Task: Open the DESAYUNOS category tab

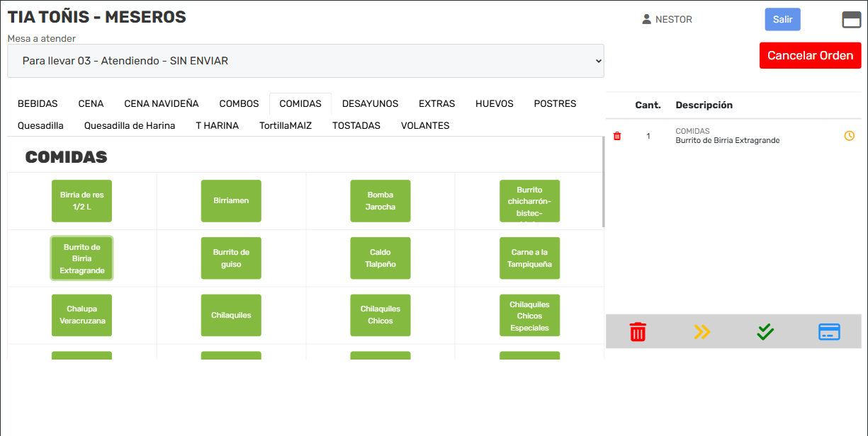Action: [370, 103]
